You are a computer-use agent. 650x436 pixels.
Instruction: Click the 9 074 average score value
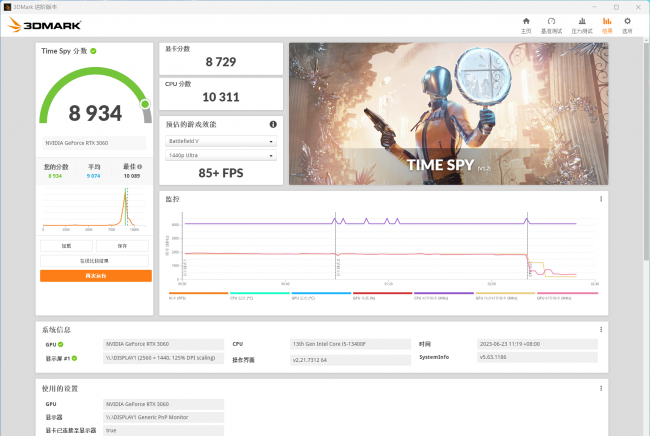tap(93, 176)
